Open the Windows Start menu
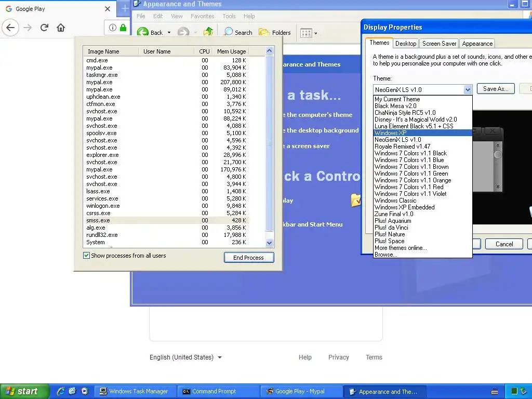The image size is (532, 399). (24, 391)
